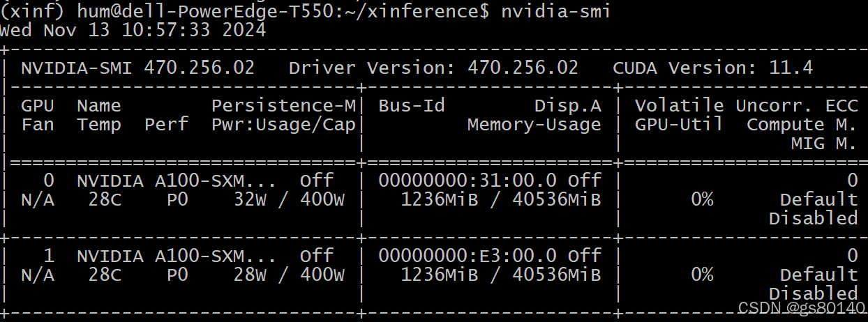Click the "P0" perf state in GPU 0 row
Screen dimensions: 868x322
(177, 200)
